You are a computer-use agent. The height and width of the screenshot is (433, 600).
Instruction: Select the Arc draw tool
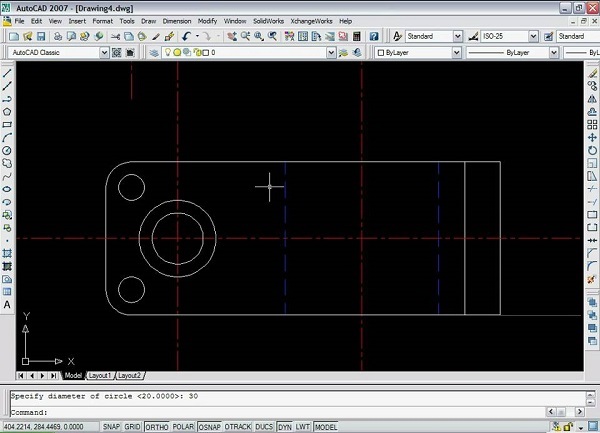(7, 138)
